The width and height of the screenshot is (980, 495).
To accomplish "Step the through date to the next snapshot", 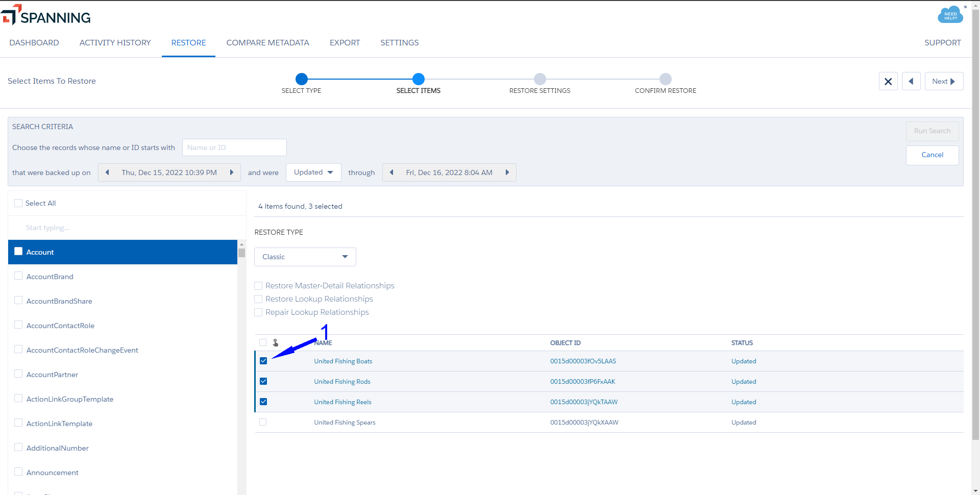I will 507,172.
